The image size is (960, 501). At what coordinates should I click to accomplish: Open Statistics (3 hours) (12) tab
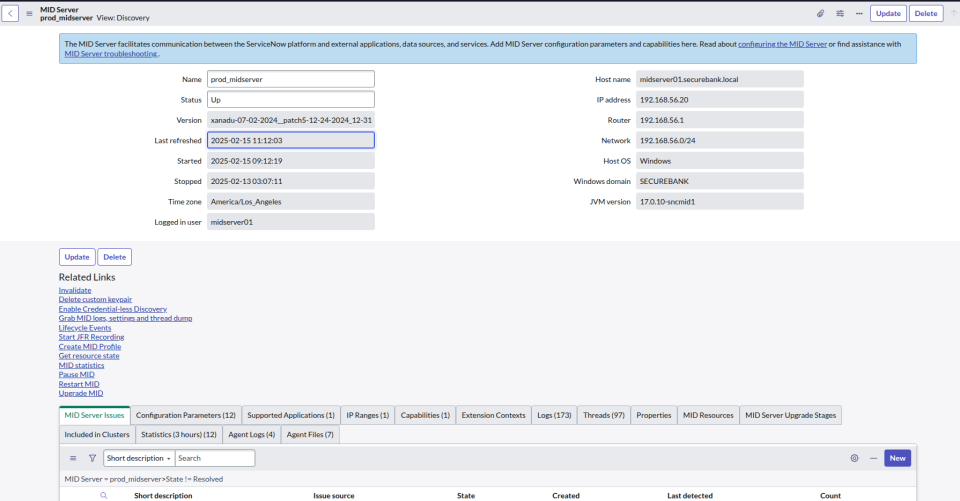[179, 434]
